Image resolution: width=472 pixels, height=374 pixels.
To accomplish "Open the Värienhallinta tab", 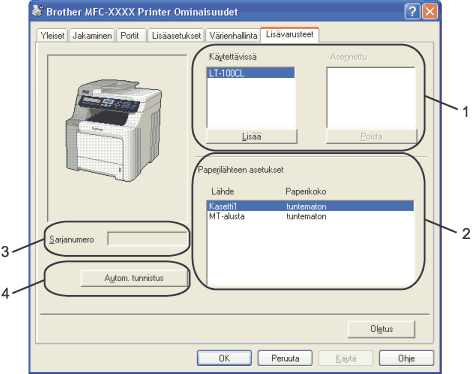I will pos(233,35).
